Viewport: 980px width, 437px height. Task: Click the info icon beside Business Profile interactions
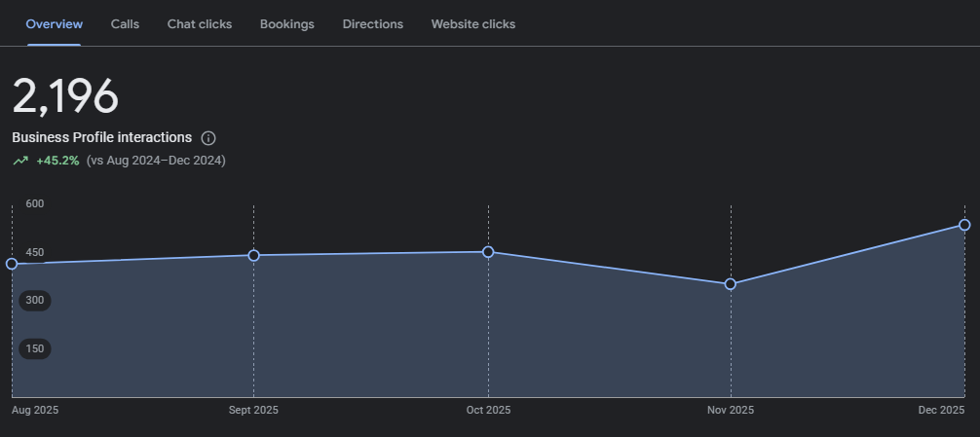pyautogui.click(x=208, y=138)
